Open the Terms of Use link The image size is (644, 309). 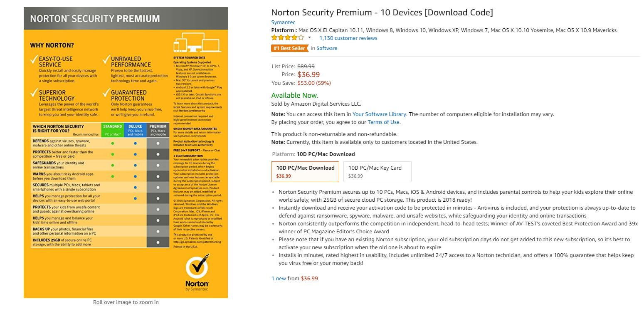click(383, 122)
